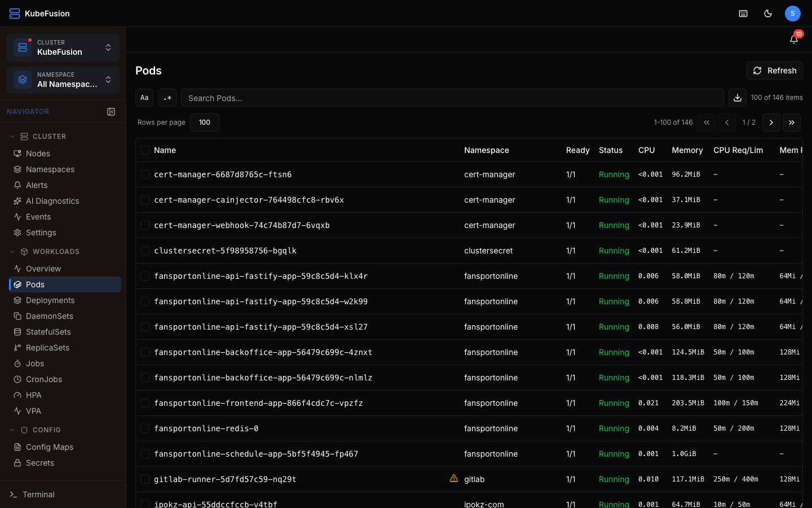Refresh the pods list
Viewport: 812px width, 508px height.
point(774,70)
